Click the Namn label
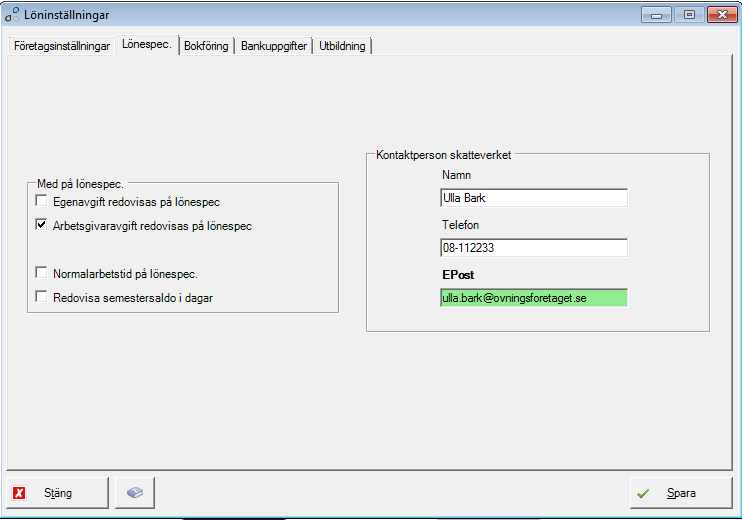The width and height of the screenshot is (742, 520). (456, 175)
